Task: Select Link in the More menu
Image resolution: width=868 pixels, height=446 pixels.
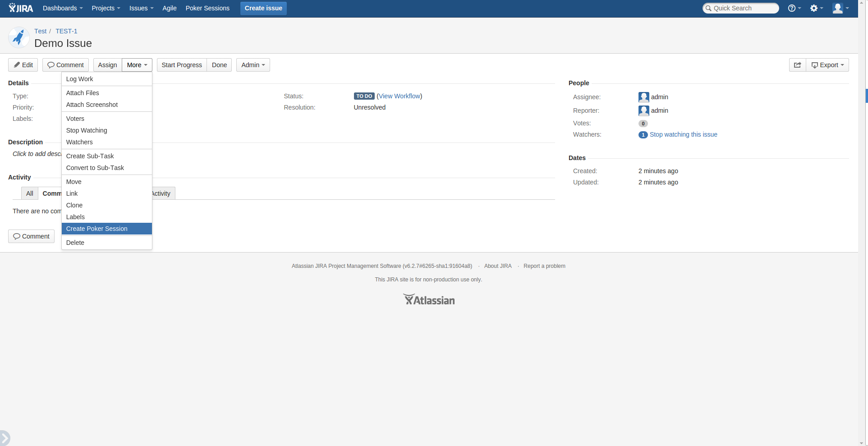Action: coord(107,193)
